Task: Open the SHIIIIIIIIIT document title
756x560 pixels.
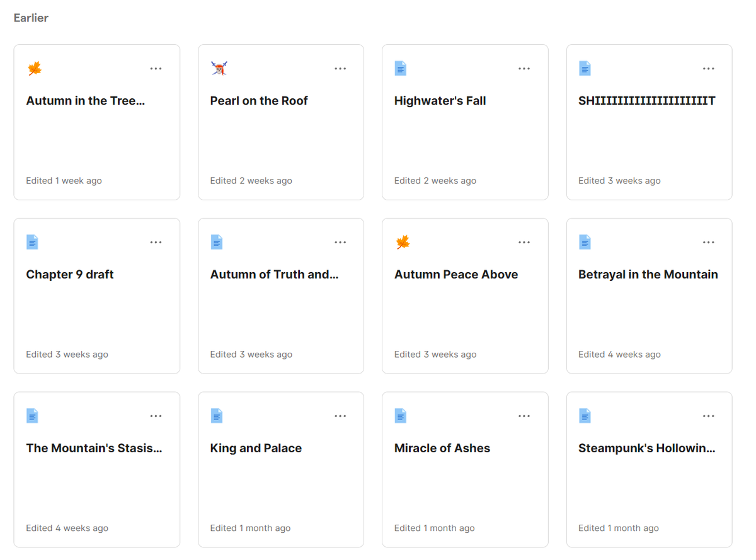Action: coord(647,101)
